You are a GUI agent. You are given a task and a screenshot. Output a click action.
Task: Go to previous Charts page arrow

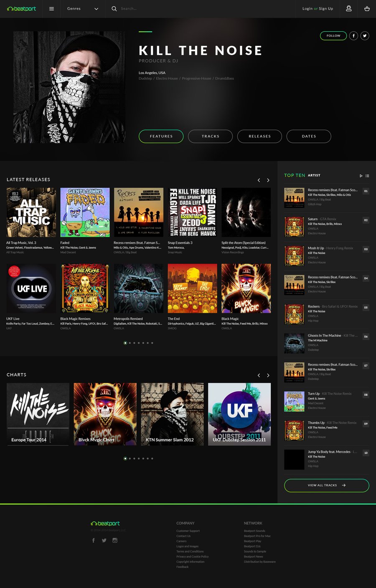pyautogui.click(x=259, y=376)
